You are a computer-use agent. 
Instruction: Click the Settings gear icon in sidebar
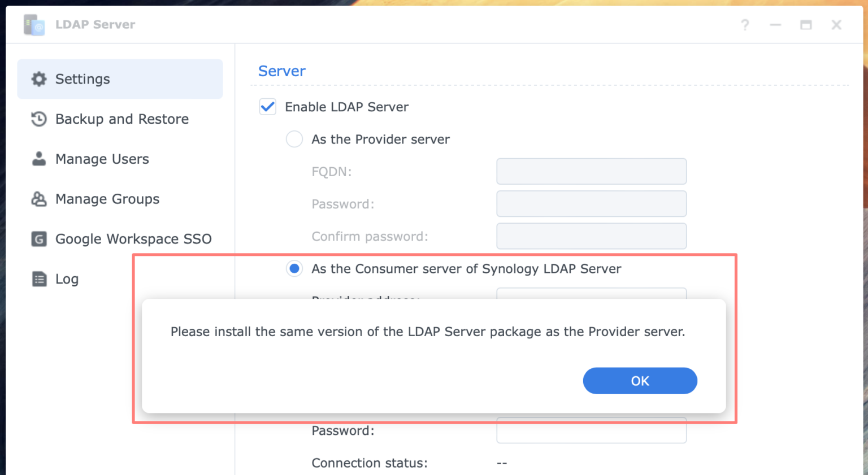point(38,79)
